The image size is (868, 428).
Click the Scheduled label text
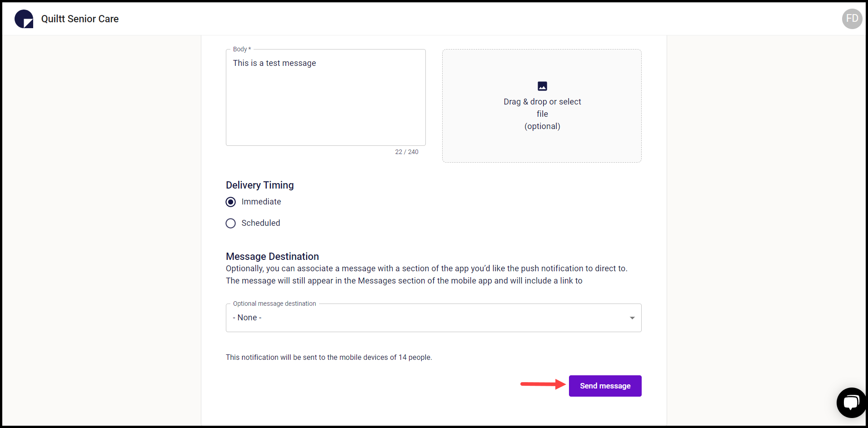261,223
